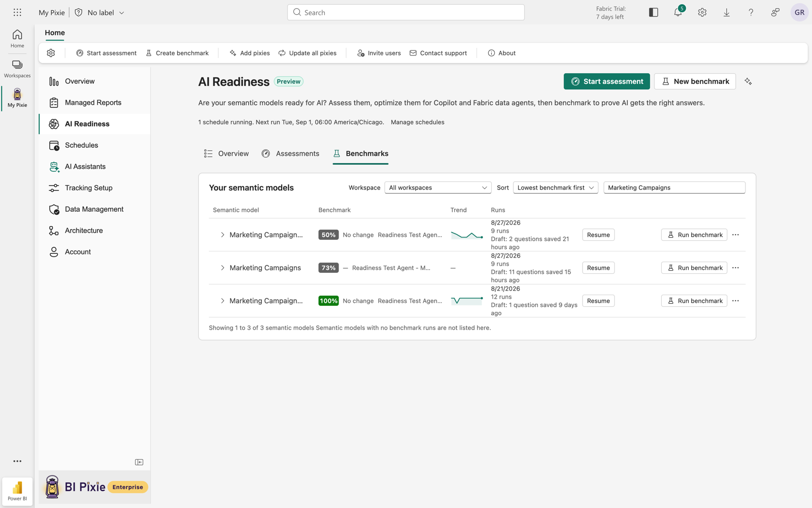Open the help question mark icon
Image resolution: width=812 pixels, height=508 pixels.
(x=751, y=12)
